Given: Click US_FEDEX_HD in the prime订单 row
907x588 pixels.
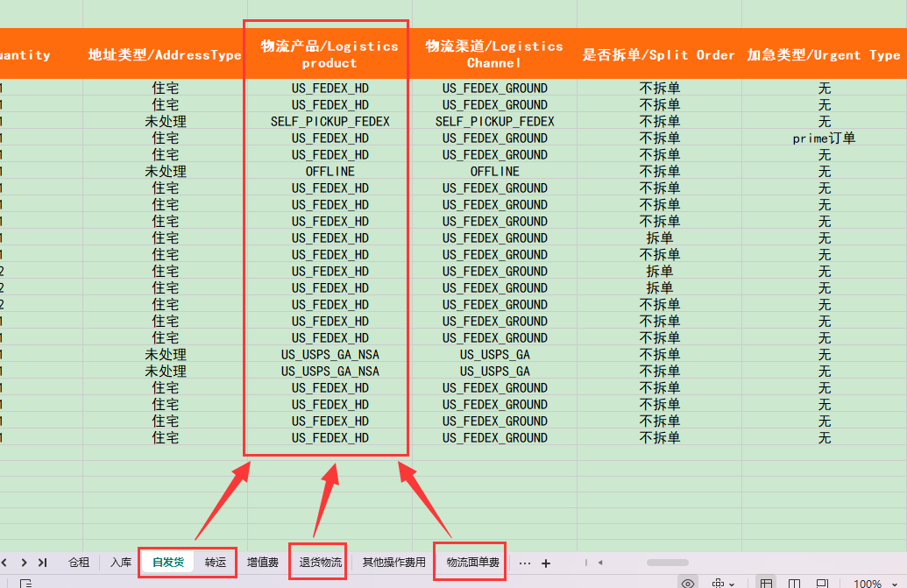Looking at the screenshot, I should [329, 138].
